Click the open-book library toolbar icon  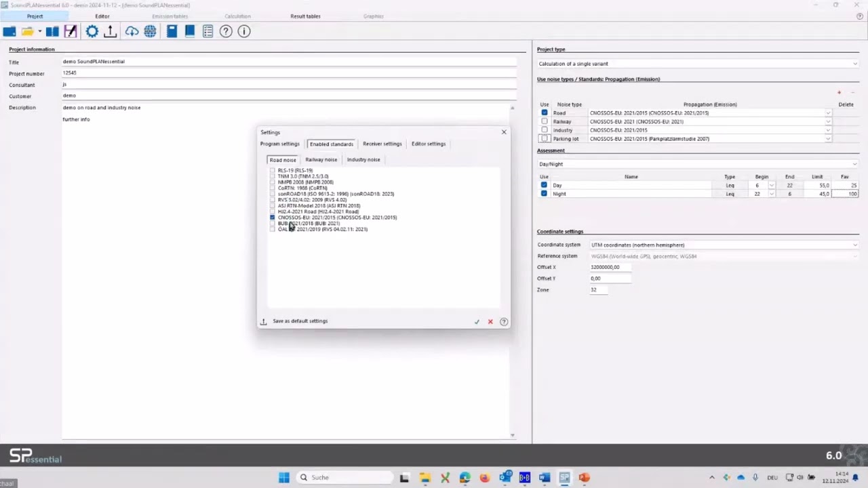(52, 31)
